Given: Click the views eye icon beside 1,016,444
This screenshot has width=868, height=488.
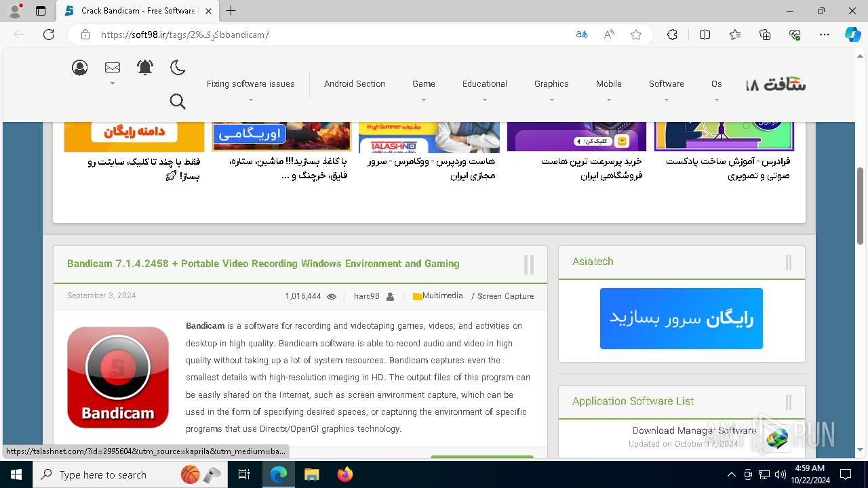Looking at the screenshot, I should tap(332, 297).
